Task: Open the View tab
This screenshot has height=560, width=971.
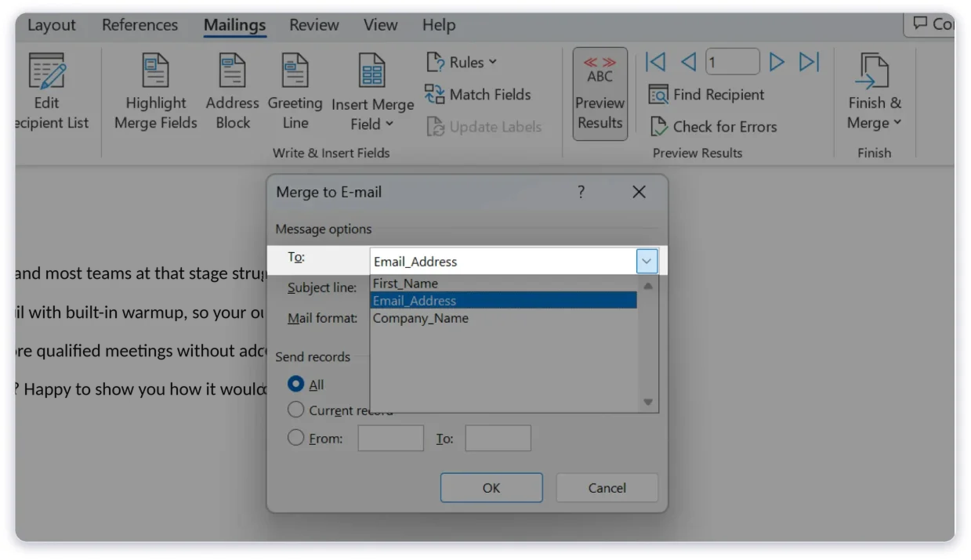Action: click(x=380, y=25)
